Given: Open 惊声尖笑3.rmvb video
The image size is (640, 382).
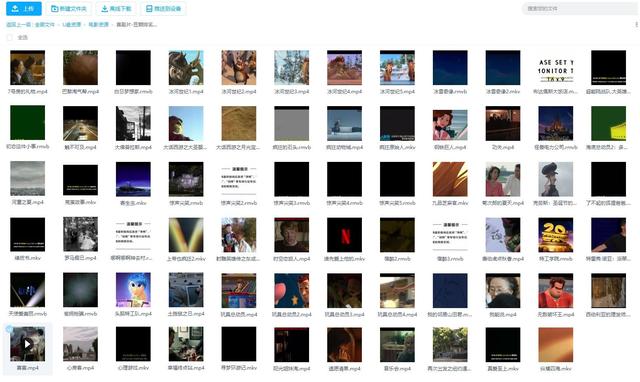Looking at the screenshot, I should tap(291, 179).
